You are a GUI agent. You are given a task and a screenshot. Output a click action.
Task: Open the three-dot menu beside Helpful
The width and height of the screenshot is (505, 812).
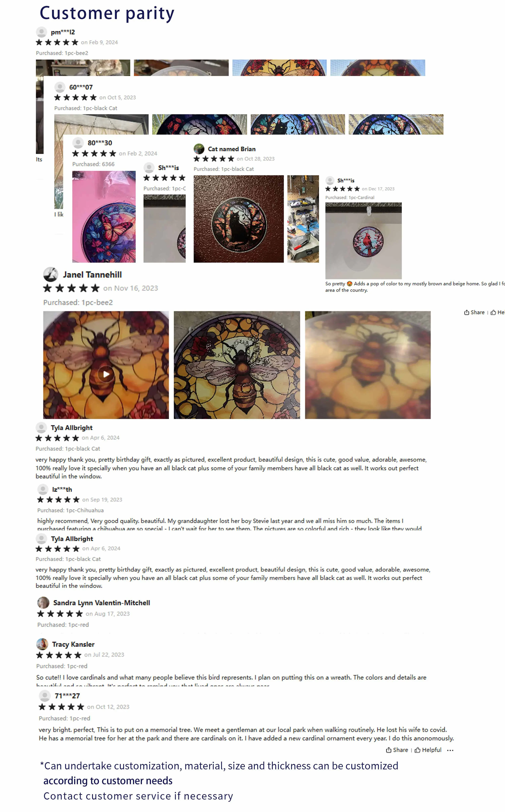click(450, 750)
